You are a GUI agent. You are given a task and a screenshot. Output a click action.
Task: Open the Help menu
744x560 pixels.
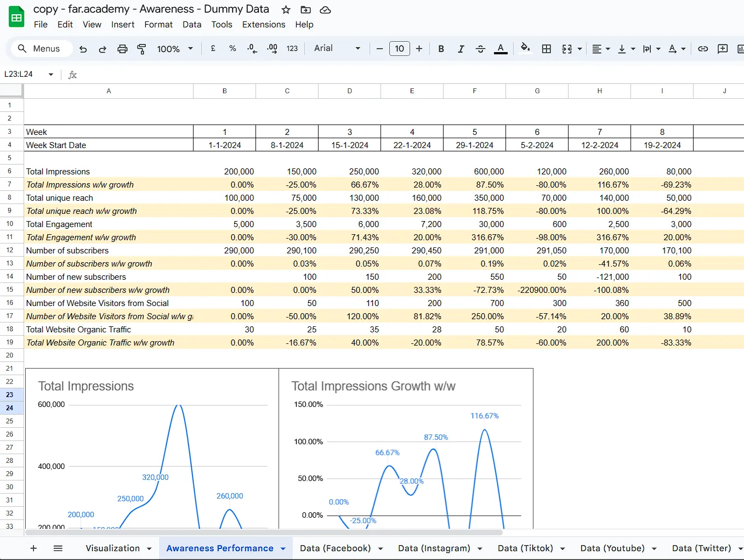[x=304, y=25]
